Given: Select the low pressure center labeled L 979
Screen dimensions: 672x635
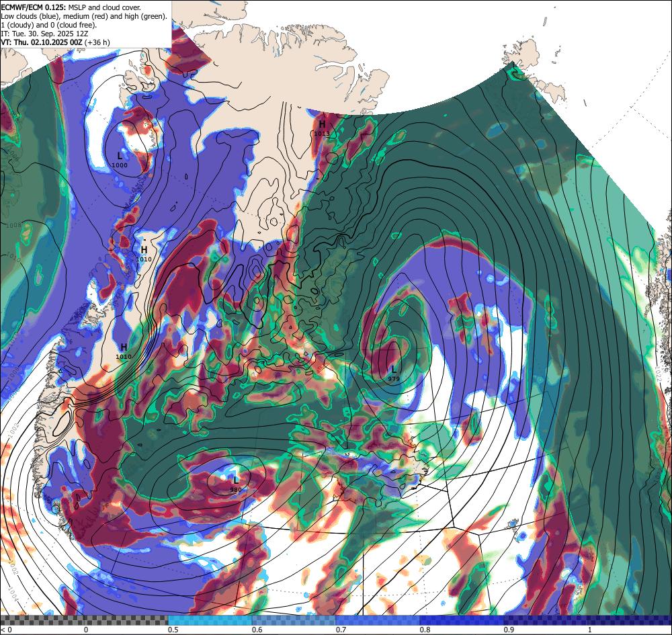Looking at the screenshot, I should (394, 373).
